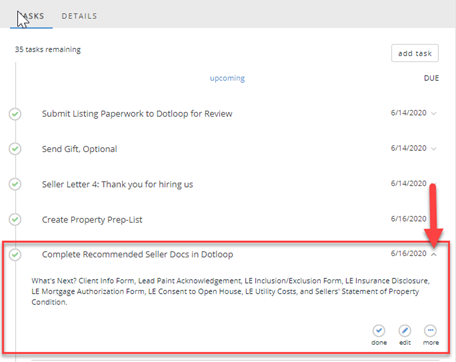The image size is (456, 362).
Task: Open the Send Gift, Optional task
Action: [x=79, y=149]
